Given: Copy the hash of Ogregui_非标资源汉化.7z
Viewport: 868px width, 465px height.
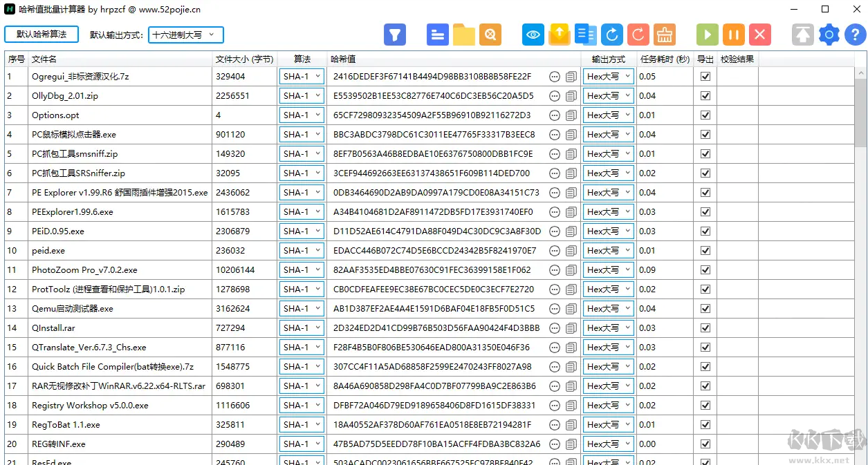Looking at the screenshot, I should 571,77.
